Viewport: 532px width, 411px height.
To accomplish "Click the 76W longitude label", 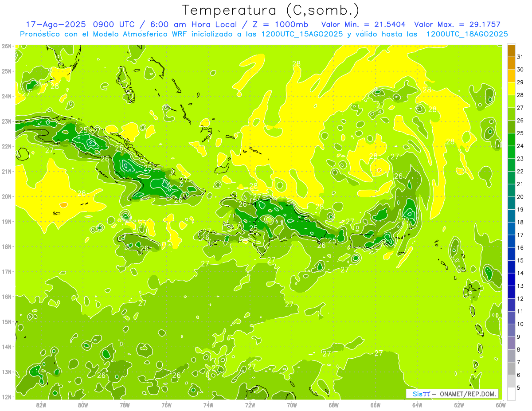I will [166, 405].
